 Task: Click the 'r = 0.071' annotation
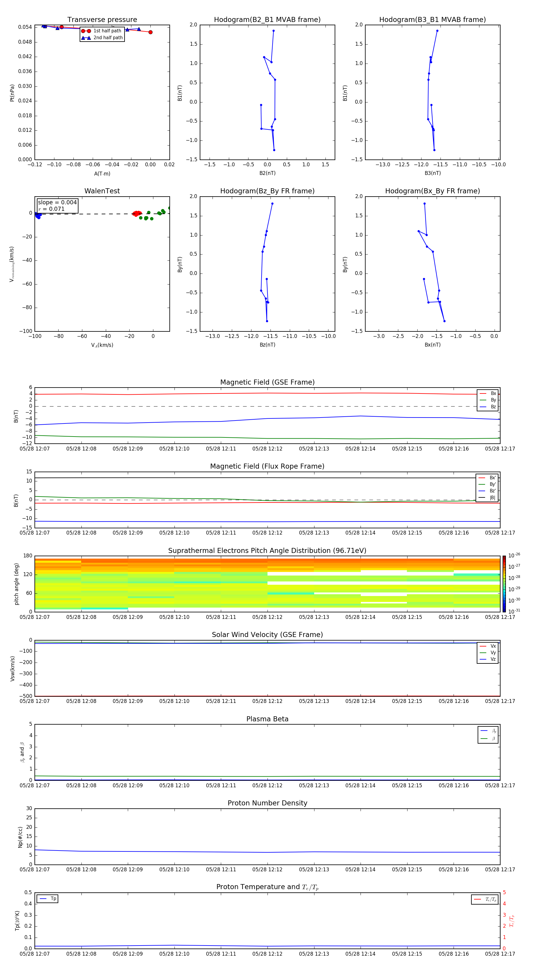click(51, 209)
